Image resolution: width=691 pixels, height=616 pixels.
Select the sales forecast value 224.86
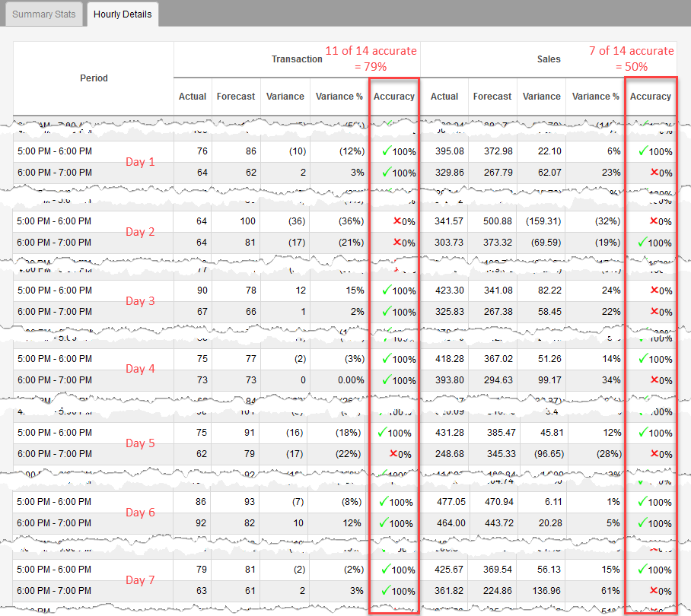pos(498,590)
